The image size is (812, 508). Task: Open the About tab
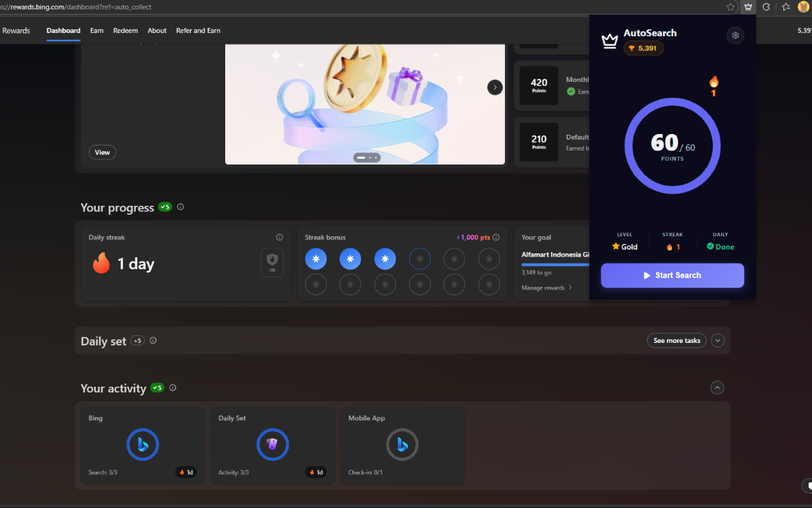[x=157, y=30]
